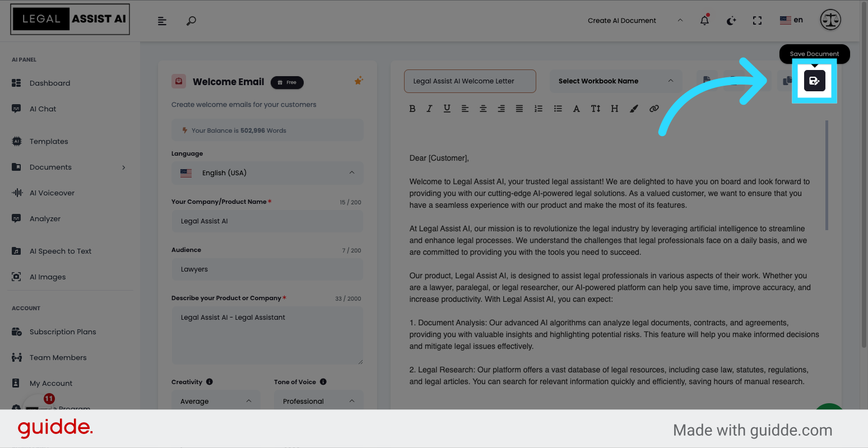The image size is (868, 448).
Task: Show Tone of Voice info icon
Action: pyautogui.click(x=323, y=382)
